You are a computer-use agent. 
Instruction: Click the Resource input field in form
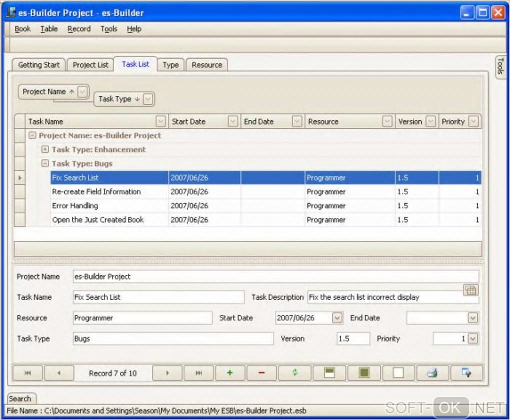142,318
